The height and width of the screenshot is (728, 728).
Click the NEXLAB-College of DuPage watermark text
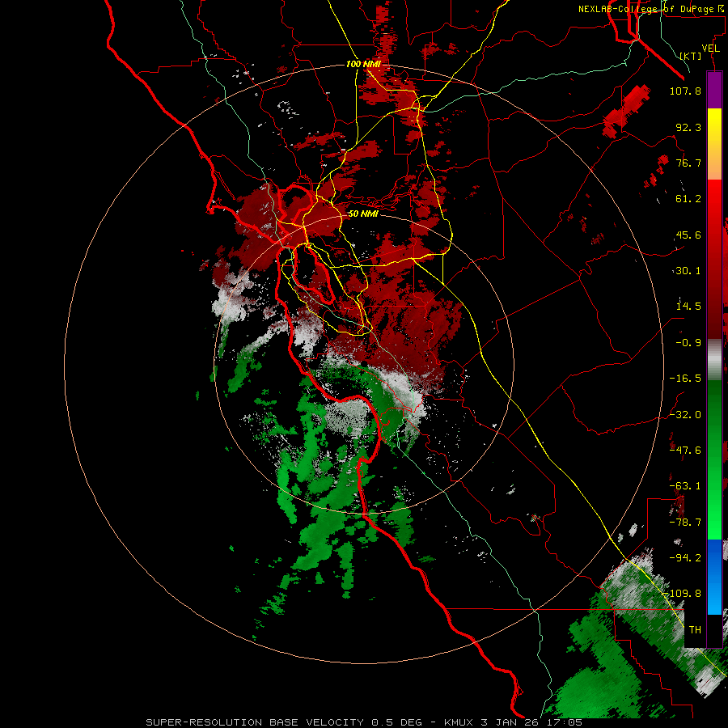(x=651, y=9)
